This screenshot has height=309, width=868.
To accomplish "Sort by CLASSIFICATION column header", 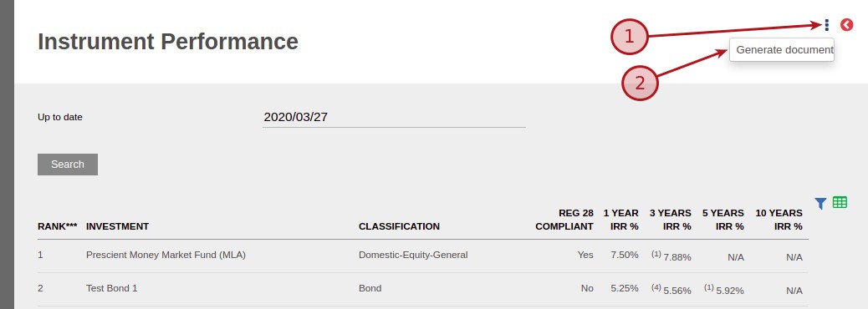I will coord(399,226).
